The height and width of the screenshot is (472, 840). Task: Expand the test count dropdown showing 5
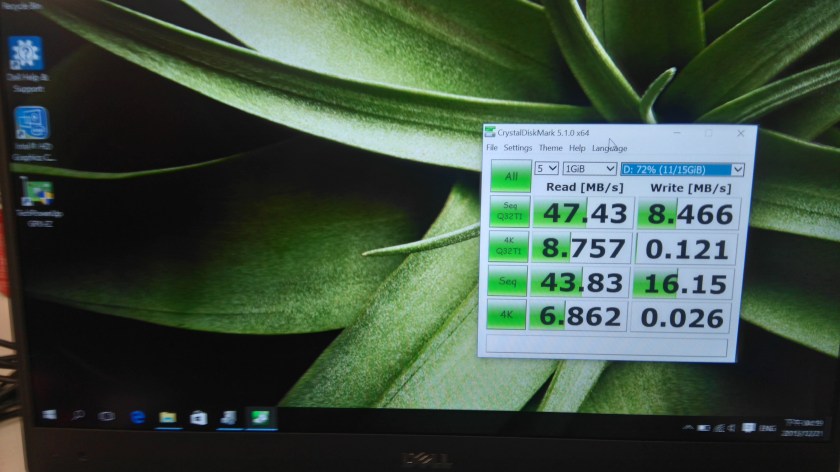pyautogui.click(x=547, y=169)
